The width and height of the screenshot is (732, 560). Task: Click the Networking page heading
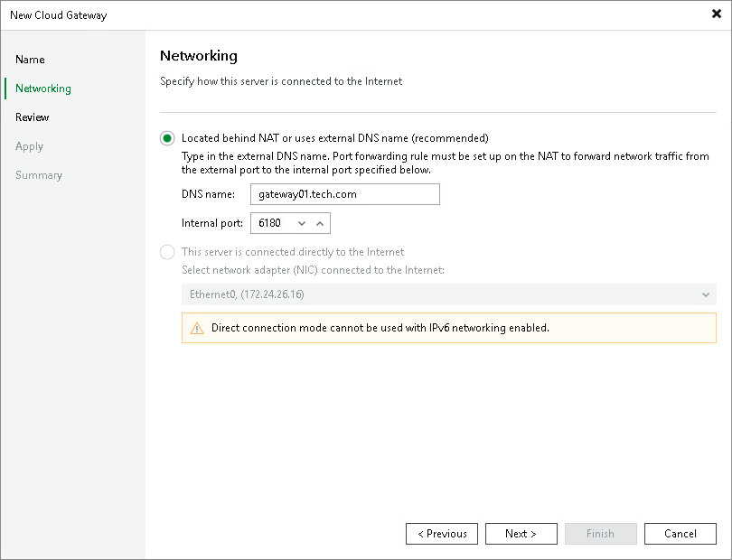tap(198, 55)
